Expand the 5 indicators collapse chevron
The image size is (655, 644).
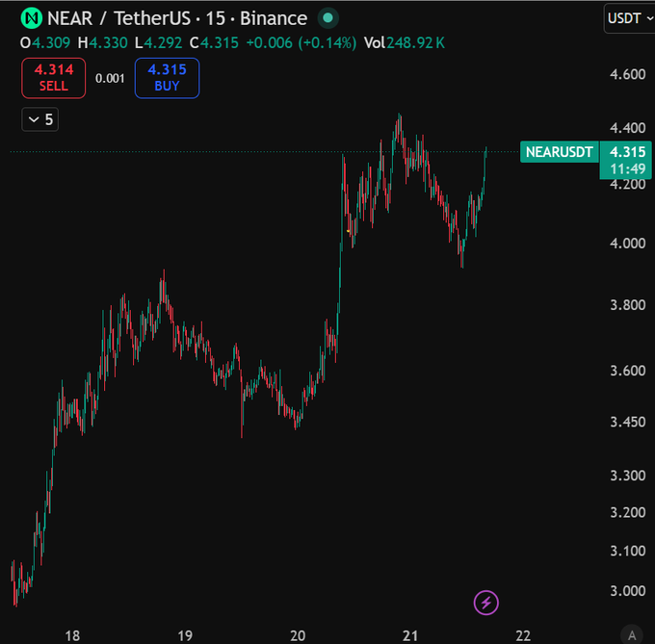tap(40, 119)
